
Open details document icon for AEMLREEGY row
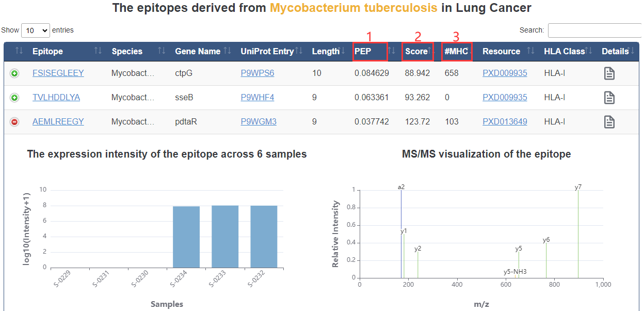click(x=609, y=122)
